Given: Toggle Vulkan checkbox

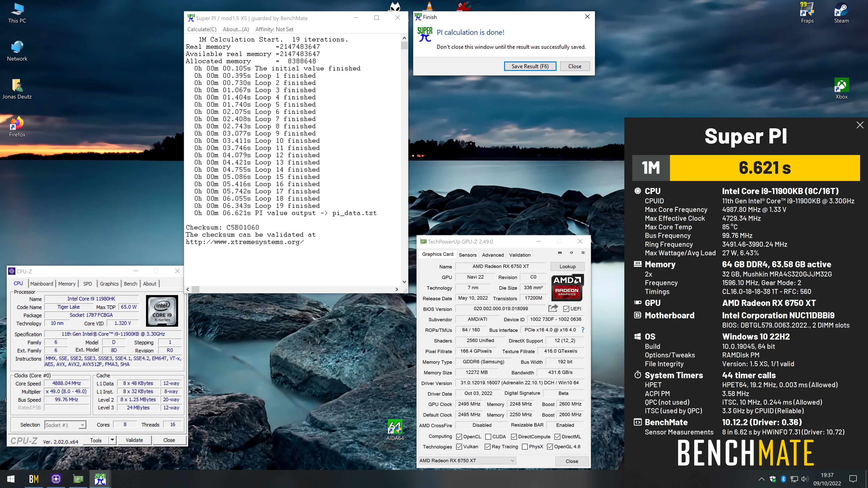Looking at the screenshot, I should pyautogui.click(x=459, y=447).
